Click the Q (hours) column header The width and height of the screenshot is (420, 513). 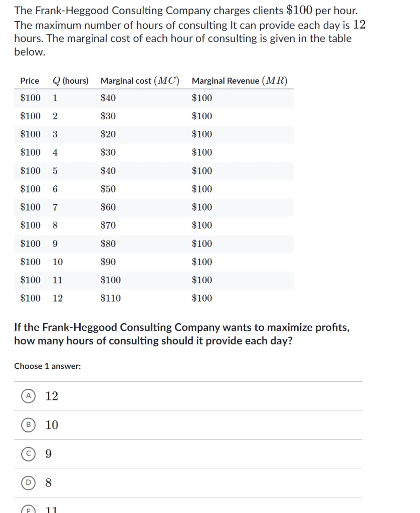pyautogui.click(x=70, y=81)
